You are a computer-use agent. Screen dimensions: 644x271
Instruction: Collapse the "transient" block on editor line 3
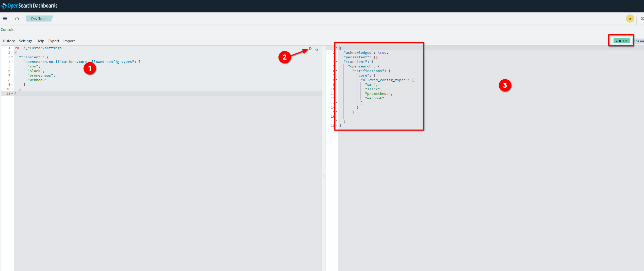click(x=12, y=57)
